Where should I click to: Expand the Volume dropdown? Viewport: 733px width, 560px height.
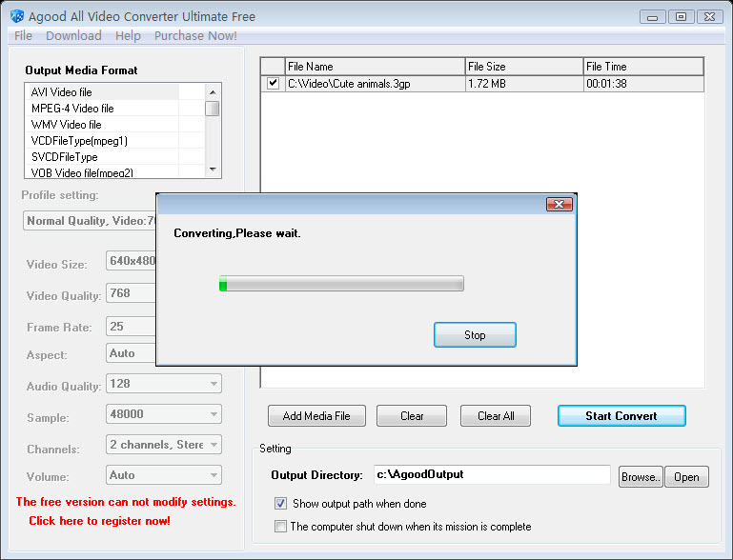click(214, 475)
